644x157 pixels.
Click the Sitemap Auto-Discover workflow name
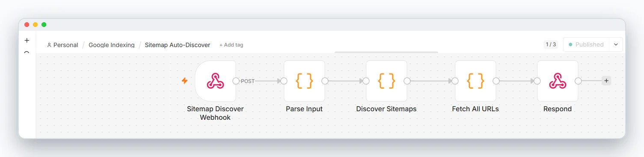pyautogui.click(x=178, y=45)
